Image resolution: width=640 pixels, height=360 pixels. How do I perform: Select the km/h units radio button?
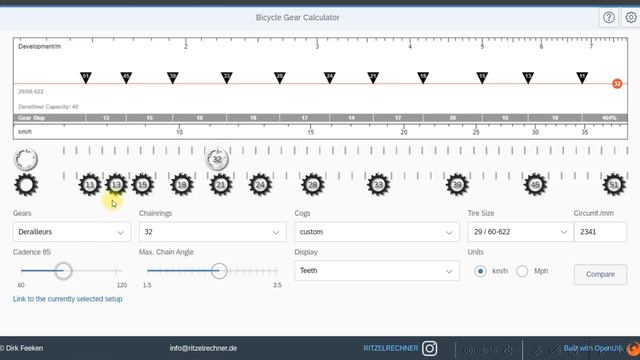(480, 271)
